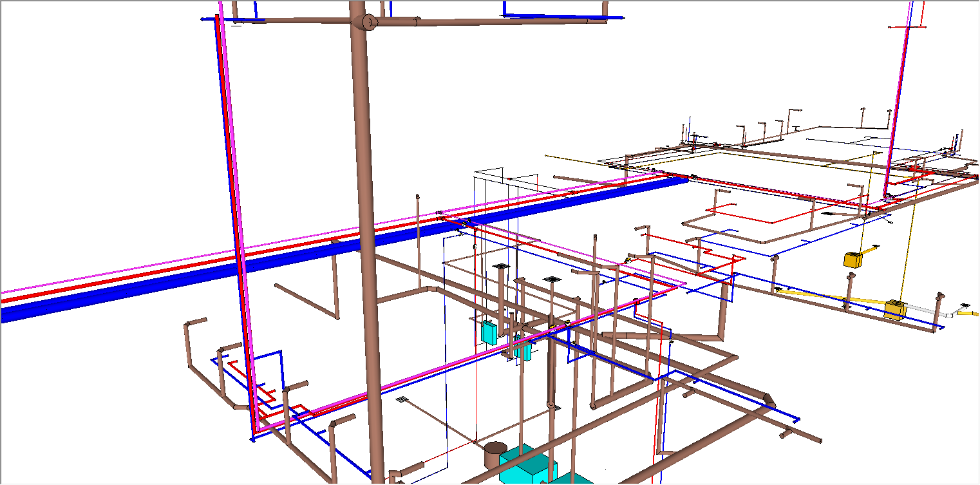This screenshot has height=485, width=980.
Task: Select the yellow arrow on upper yellow box
Action: pos(872,249)
